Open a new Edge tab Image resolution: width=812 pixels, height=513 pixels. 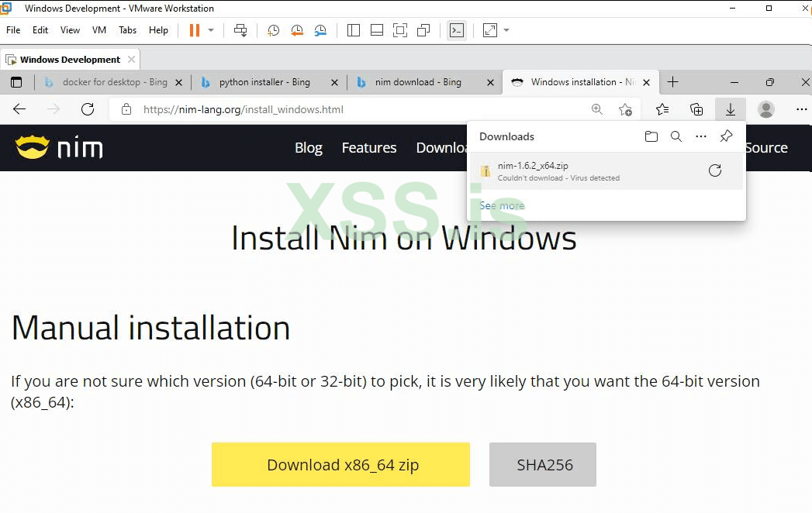pos(672,82)
